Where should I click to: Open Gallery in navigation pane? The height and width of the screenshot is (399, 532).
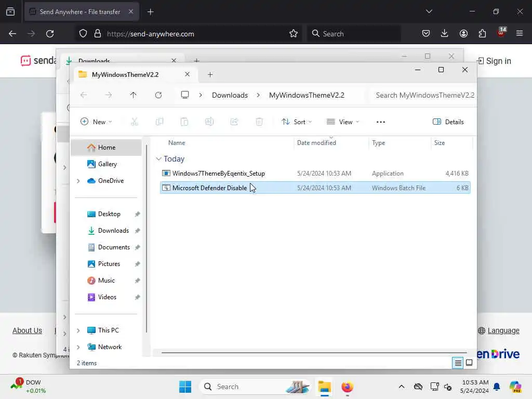click(106, 164)
